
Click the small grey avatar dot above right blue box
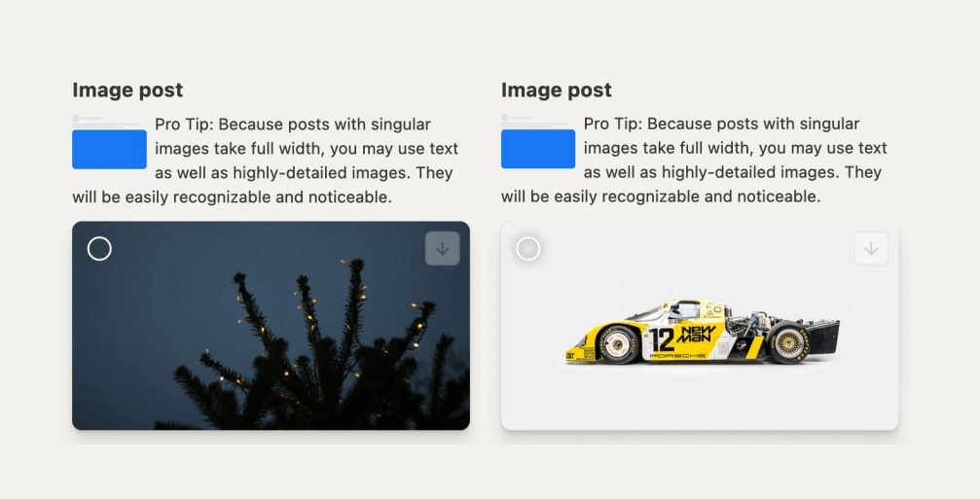click(x=505, y=118)
